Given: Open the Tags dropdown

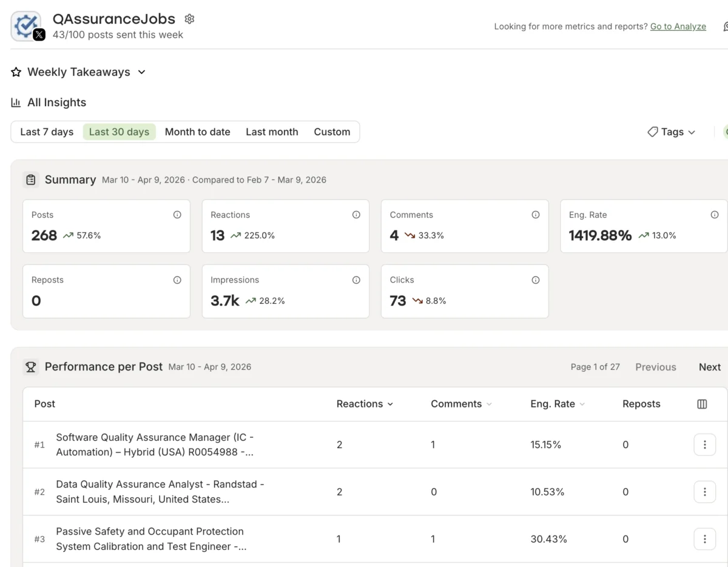Looking at the screenshot, I should click(671, 132).
